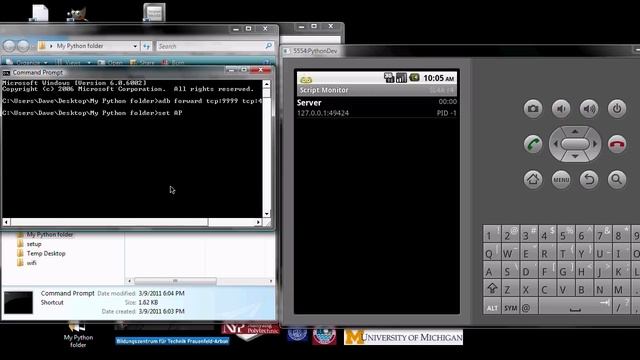Click Command Prompt horizontal scrollbar right arrow
640x360 pixels.
[x=258, y=222]
